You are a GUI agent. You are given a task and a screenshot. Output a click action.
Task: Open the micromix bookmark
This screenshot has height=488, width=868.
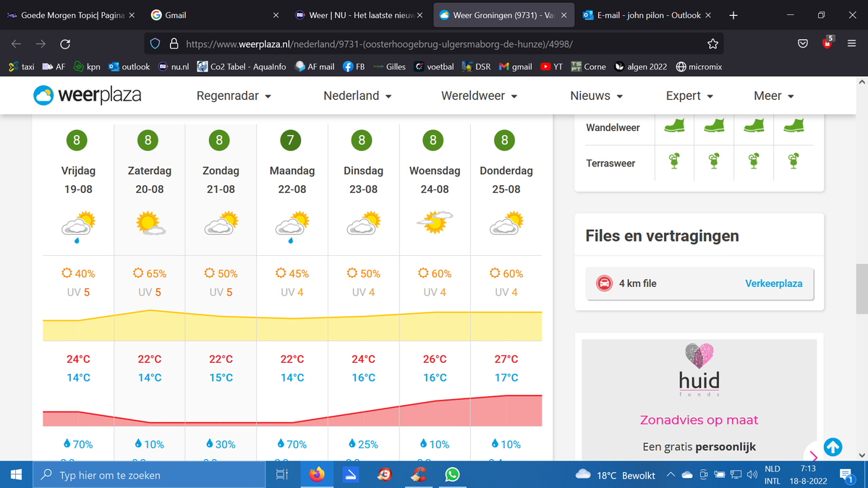tap(699, 67)
